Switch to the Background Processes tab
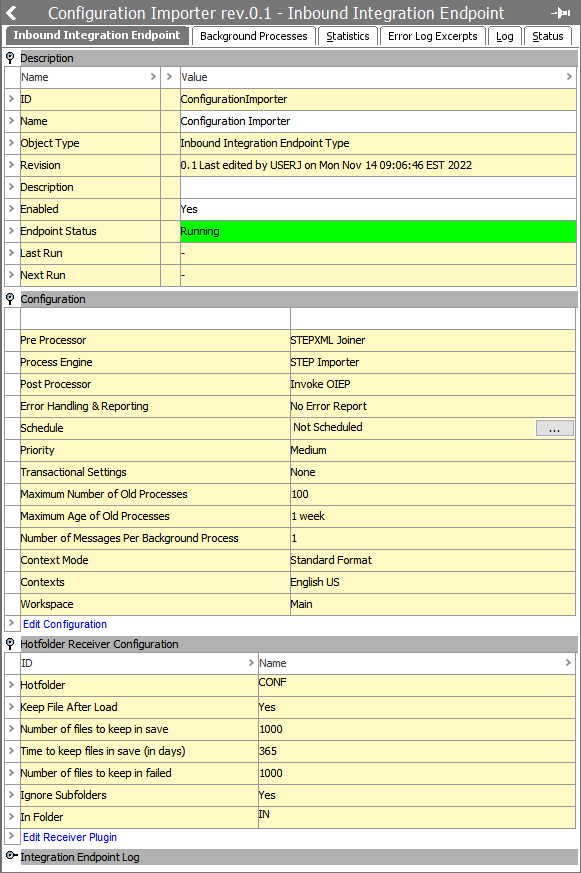Screen dimensions: 581x873 tap(254, 36)
